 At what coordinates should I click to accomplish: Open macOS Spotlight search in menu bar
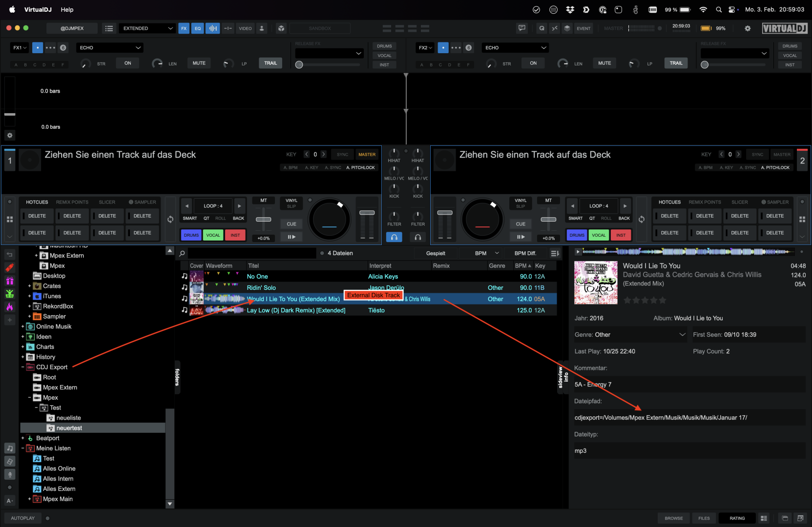tap(718, 9)
